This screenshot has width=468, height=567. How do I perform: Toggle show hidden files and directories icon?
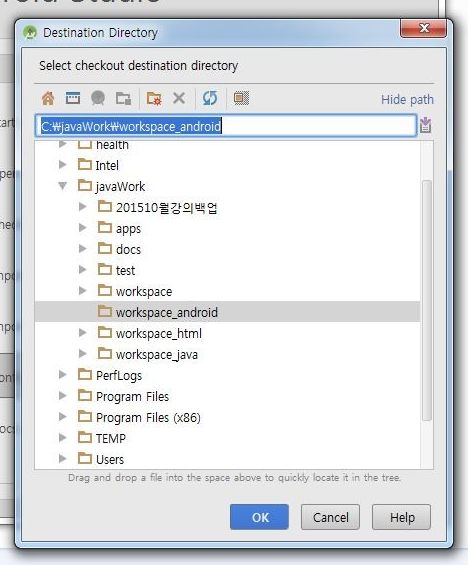241,98
